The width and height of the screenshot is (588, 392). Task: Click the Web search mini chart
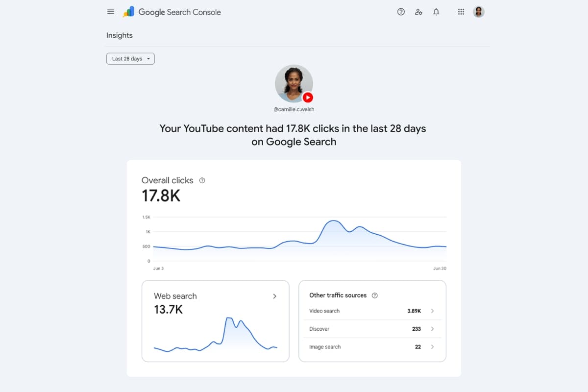(216, 335)
